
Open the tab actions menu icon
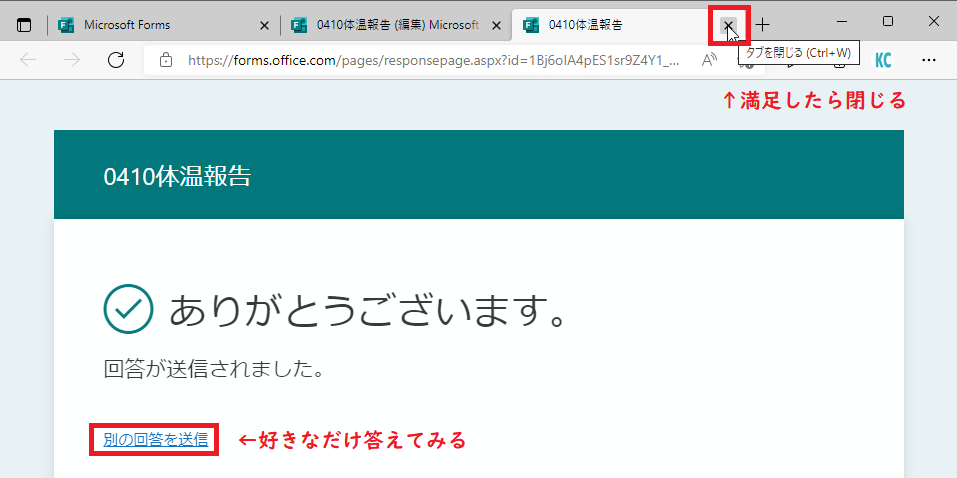point(24,25)
